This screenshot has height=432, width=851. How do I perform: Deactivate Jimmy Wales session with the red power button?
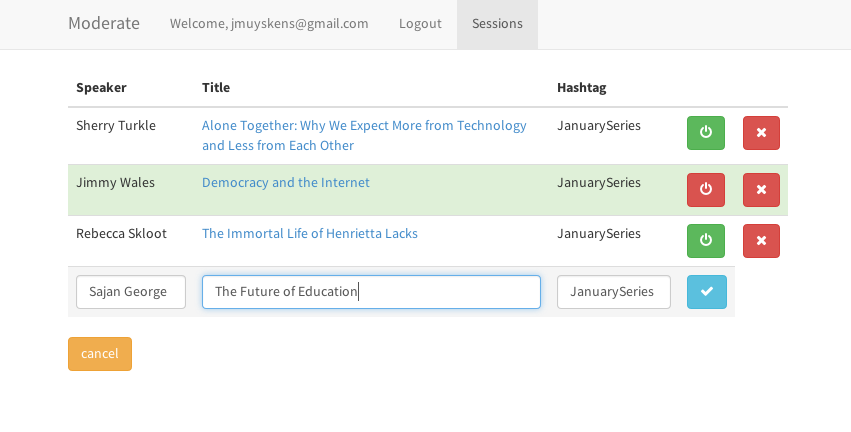[x=706, y=189]
